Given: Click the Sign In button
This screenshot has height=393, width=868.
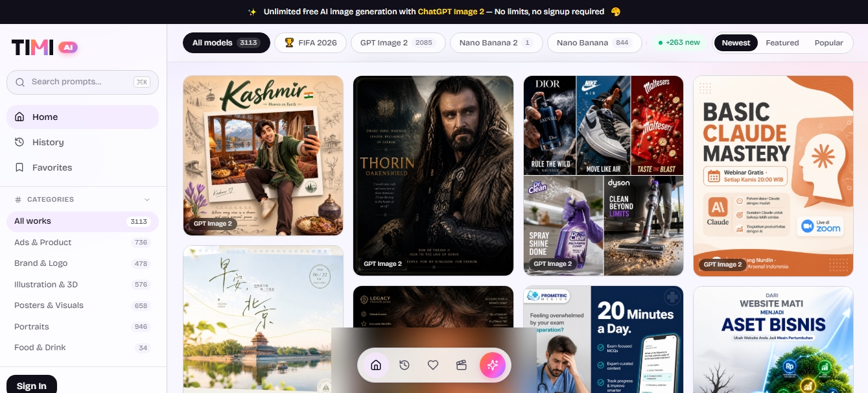Looking at the screenshot, I should click(32, 385).
